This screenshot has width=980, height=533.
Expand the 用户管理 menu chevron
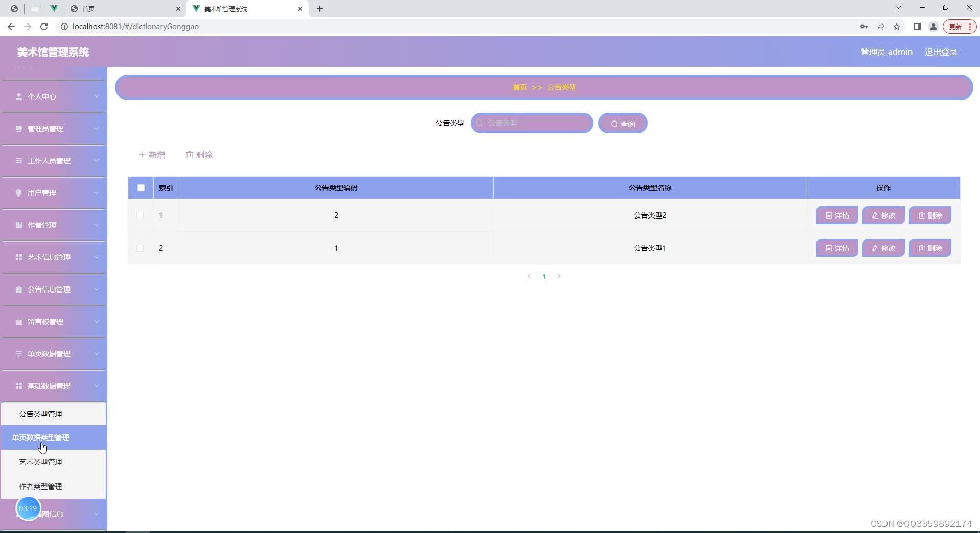pyautogui.click(x=97, y=193)
